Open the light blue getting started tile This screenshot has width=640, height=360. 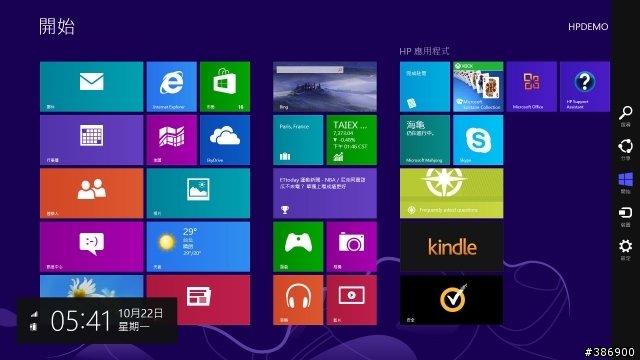[x=425, y=87]
